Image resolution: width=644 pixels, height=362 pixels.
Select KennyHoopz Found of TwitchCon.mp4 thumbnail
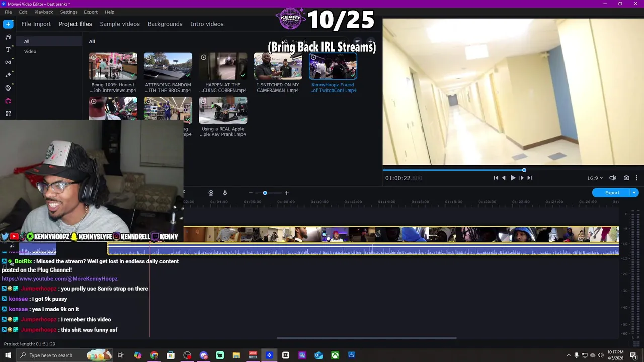coord(333,66)
